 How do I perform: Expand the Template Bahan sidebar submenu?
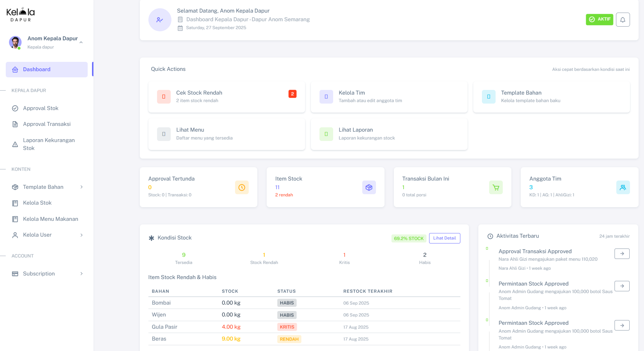[82, 187]
